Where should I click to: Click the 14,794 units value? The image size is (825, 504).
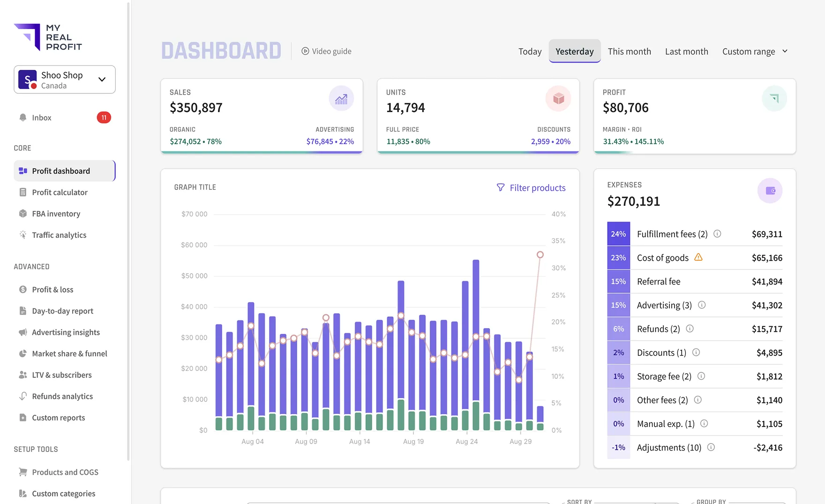[405, 108]
